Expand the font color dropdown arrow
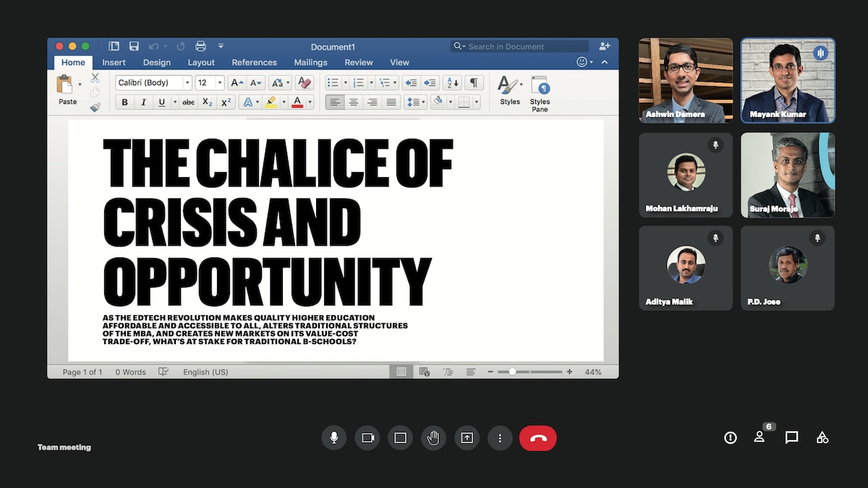The height and width of the screenshot is (488, 868). pyautogui.click(x=308, y=100)
